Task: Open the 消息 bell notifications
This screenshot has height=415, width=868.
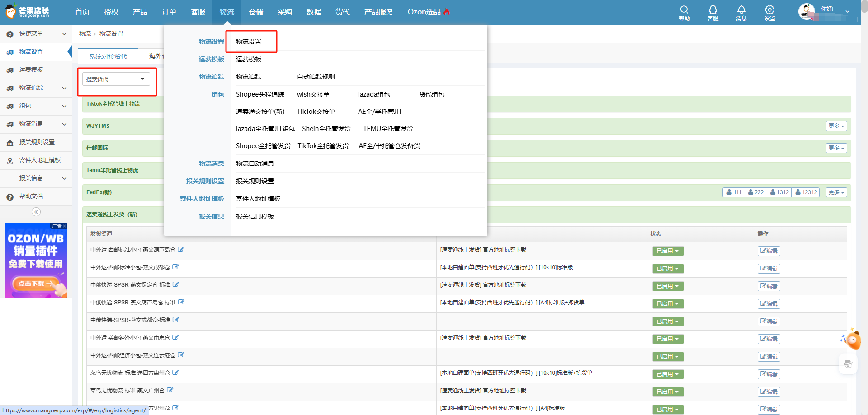Action: [741, 13]
